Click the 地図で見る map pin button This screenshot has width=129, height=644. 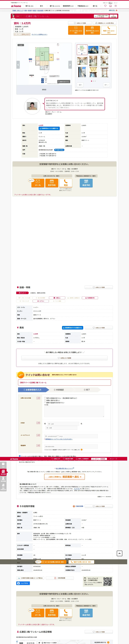(59, 150)
